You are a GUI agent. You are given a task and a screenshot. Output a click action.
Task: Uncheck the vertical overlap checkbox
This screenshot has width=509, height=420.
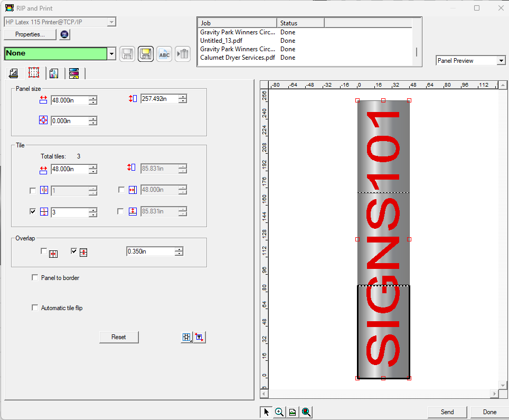click(x=74, y=251)
